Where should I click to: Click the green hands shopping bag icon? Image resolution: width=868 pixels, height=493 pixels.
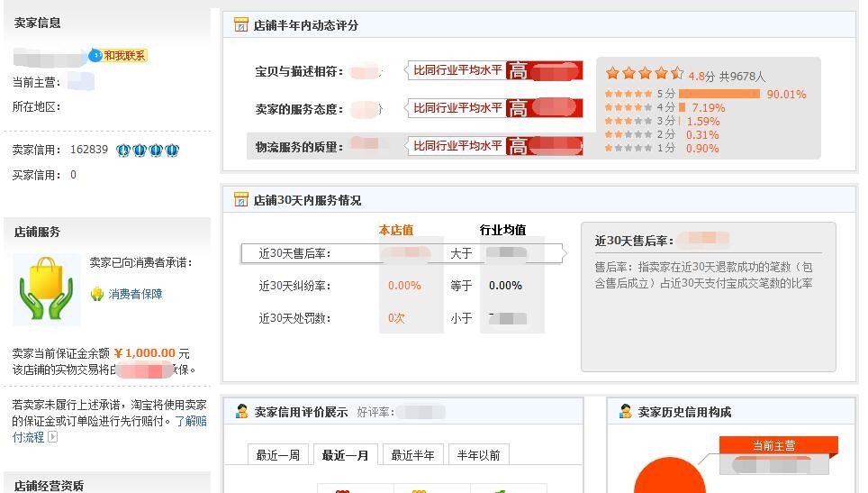[47, 290]
